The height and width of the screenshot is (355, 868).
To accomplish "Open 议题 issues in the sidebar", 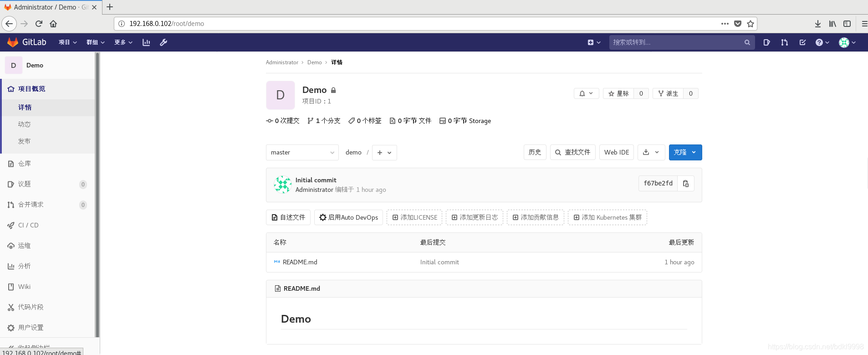I will pos(47,184).
